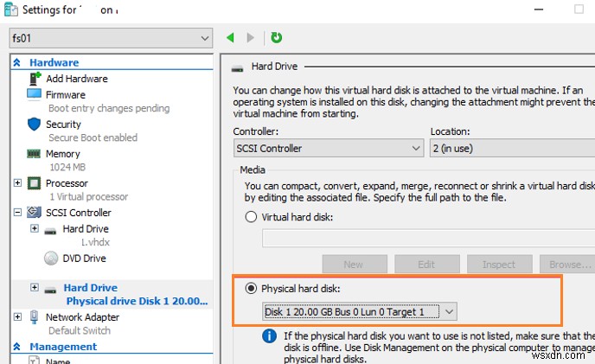595x364 pixels.
Task: Click the '1 Virtual processor' text
Action: 89,196
